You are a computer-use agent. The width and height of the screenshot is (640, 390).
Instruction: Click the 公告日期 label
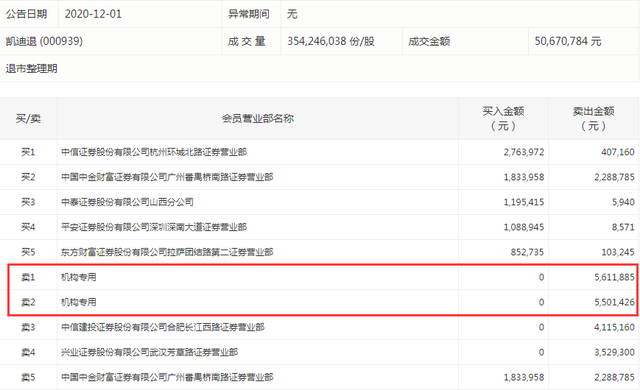point(27,14)
